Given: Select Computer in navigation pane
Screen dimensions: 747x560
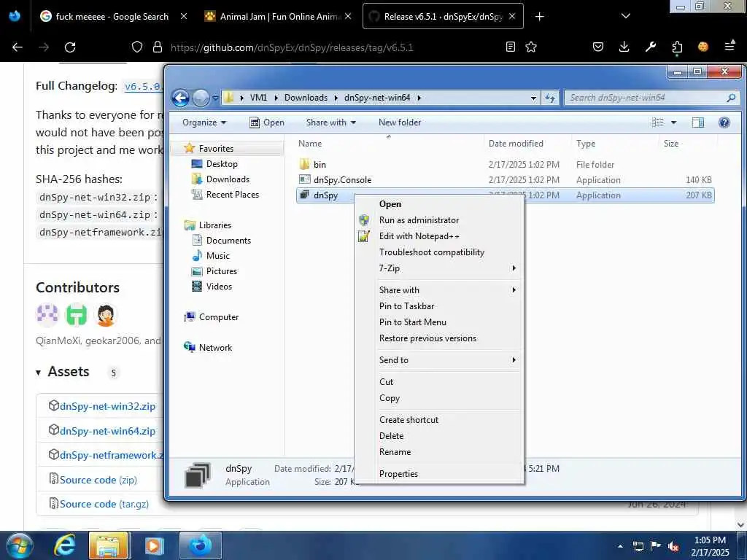Looking at the screenshot, I should coord(219,317).
